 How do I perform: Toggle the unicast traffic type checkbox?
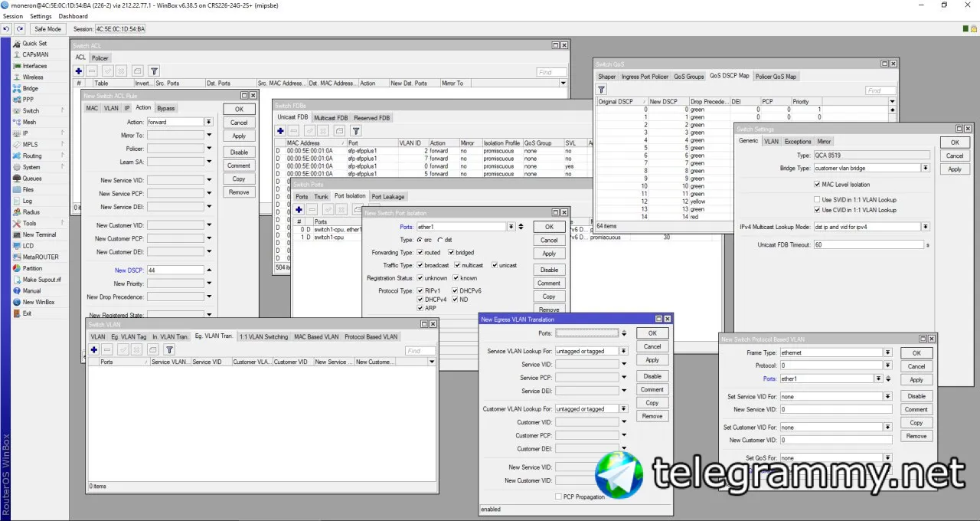click(495, 265)
